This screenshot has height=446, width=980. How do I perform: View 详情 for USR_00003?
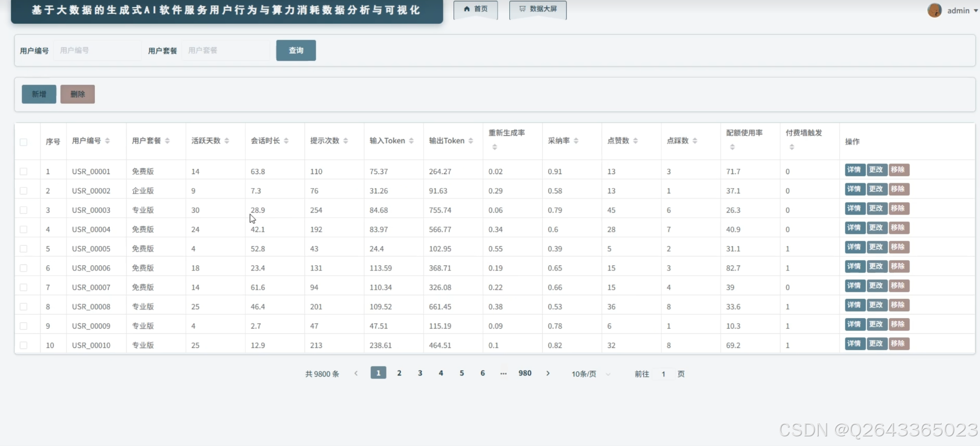(x=855, y=209)
